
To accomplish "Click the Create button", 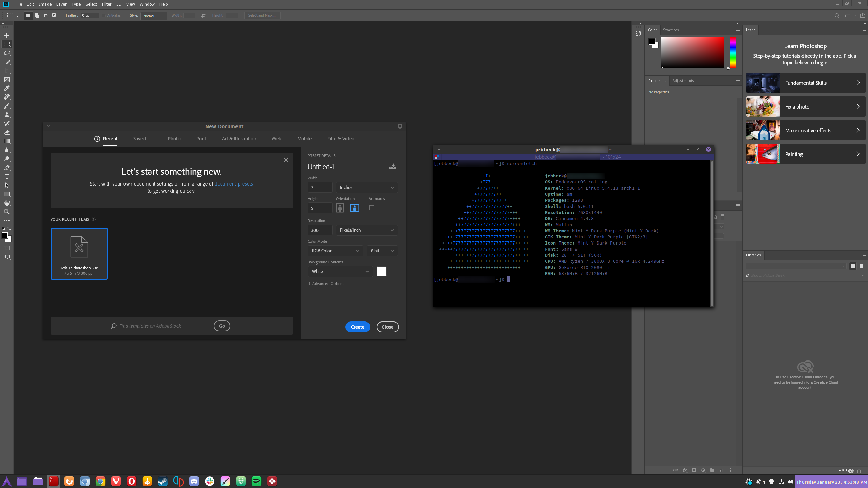I will 358,327.
